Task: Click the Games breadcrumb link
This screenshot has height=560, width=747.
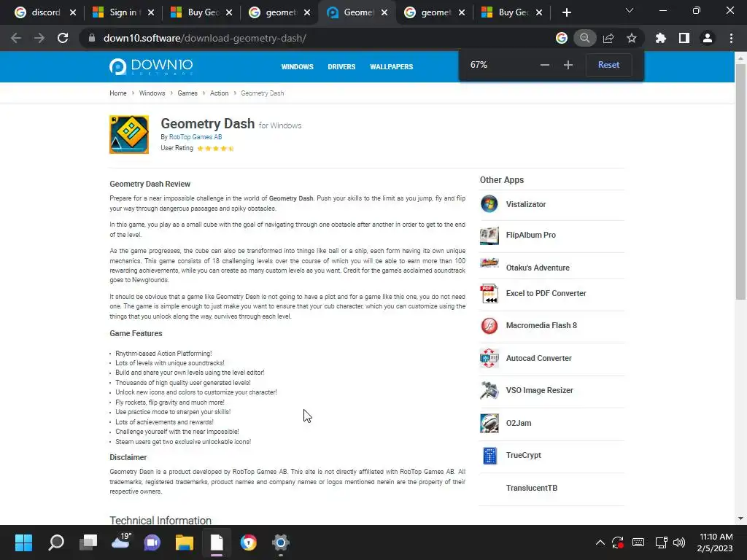Action: coord(187,93)
